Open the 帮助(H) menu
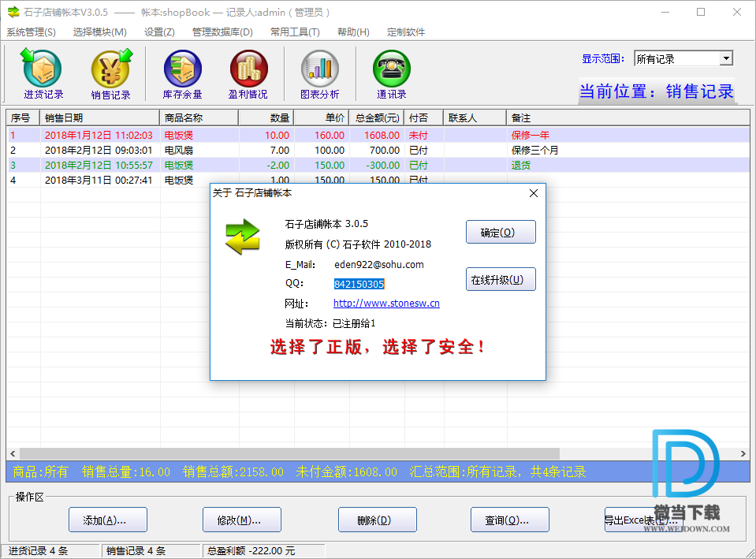The height and width of the screenshot is (559, 756). click(353, 32)
